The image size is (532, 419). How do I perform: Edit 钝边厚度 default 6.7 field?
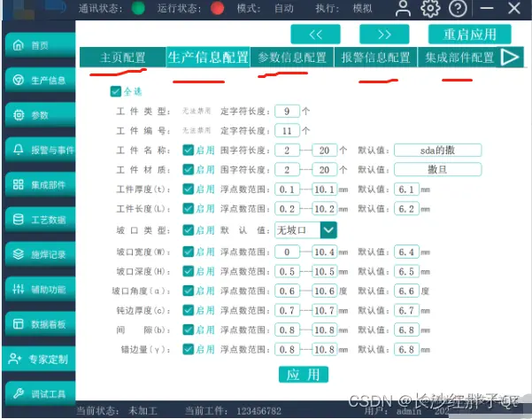click(x=406, y=310)
